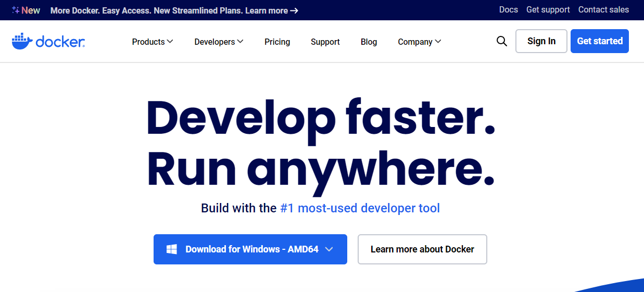Go to the Pricing page
The width and height of the screenshot is (644, 292).
(277, 42)
